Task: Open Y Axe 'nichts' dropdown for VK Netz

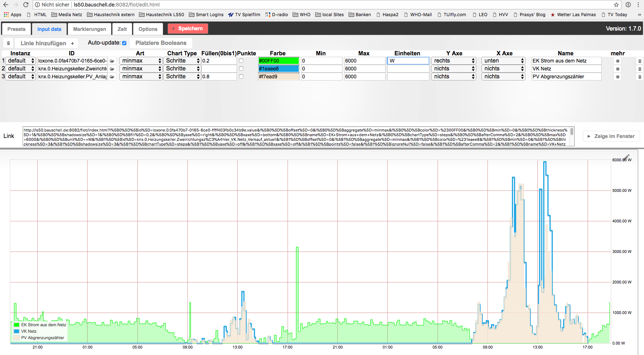Action: (454, 69)
